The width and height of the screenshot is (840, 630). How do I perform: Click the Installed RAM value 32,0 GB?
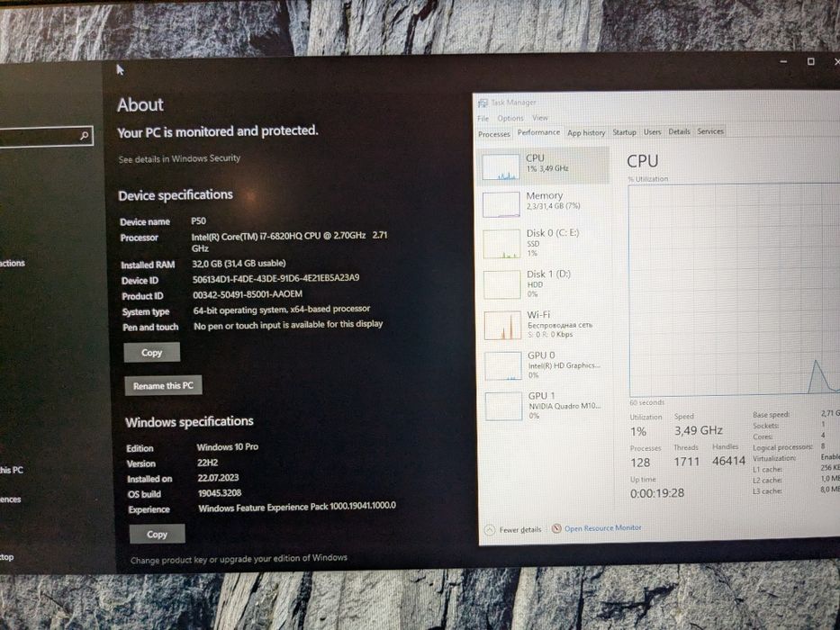coord(239,264)
